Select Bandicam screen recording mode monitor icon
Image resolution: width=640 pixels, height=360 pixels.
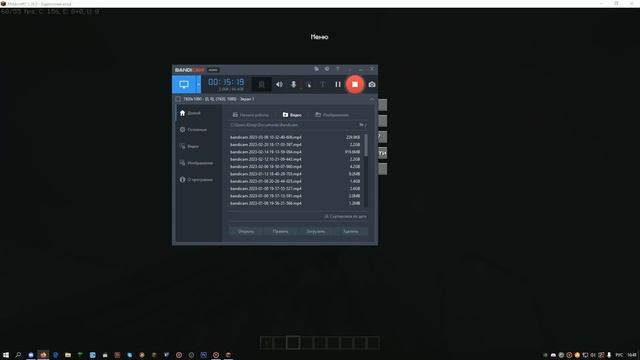[x=184, y=84]
